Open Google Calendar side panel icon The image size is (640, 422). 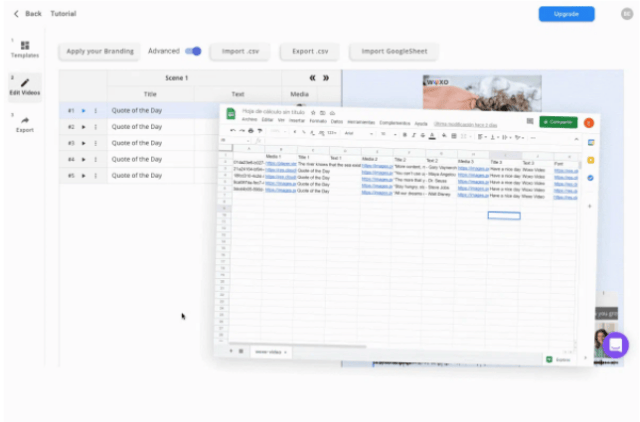tap(591, 142)
